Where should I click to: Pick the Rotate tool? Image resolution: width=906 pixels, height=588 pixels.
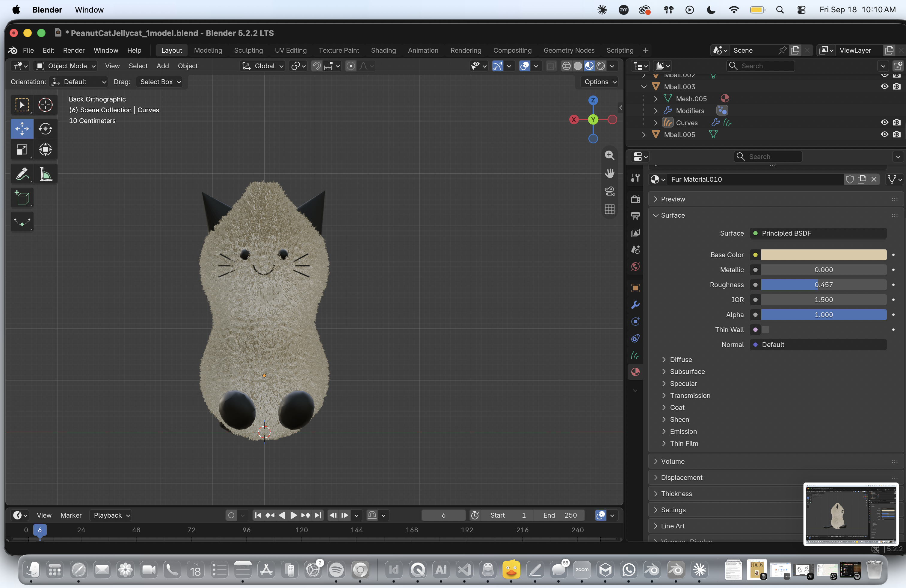[x=46, y=128]
